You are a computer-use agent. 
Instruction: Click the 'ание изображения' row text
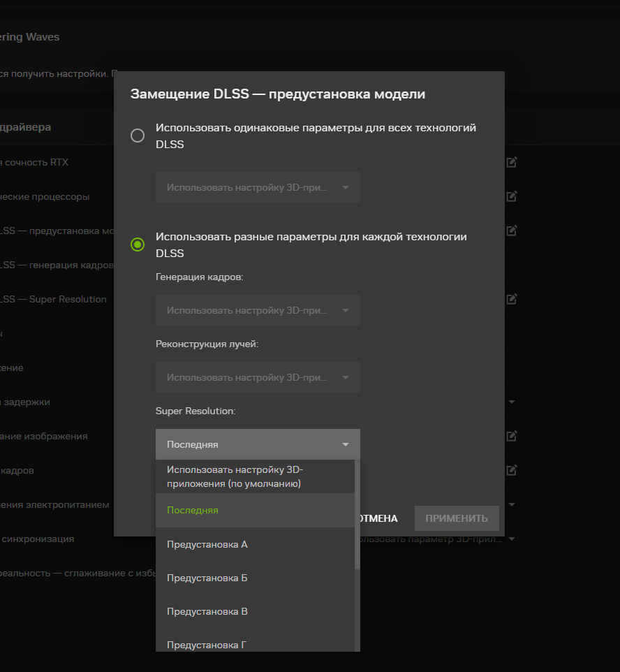pyautogui.click(x=44, y=437)
